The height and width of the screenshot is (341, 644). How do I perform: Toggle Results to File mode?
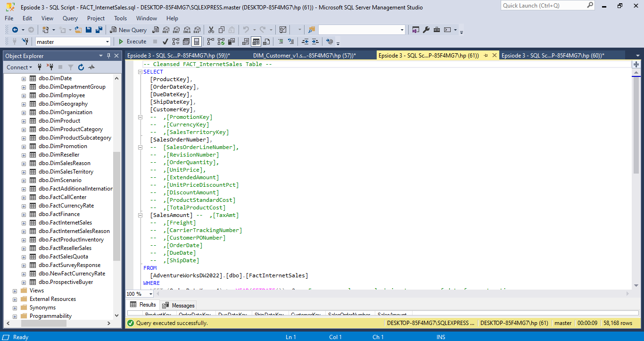tap(266, 42)
